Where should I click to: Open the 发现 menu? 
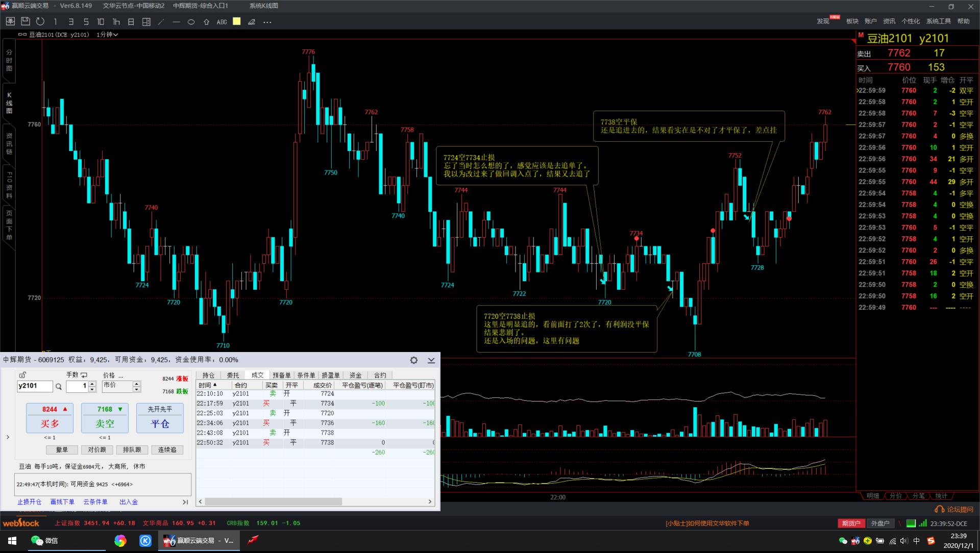tap(823, 21)
